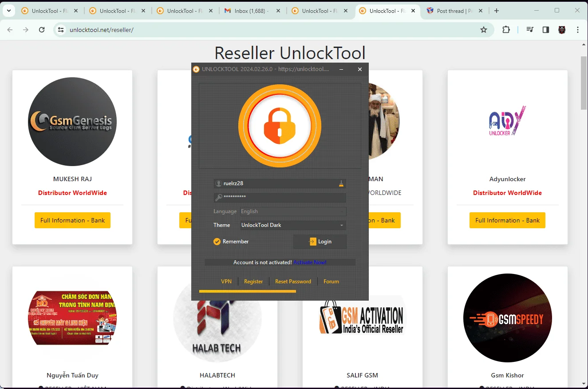The height and width of the screenshot is (389, 588).
Task: Click the GsmGenesis reseller logo
Action: pyautogui.click(x=72, y=122)
